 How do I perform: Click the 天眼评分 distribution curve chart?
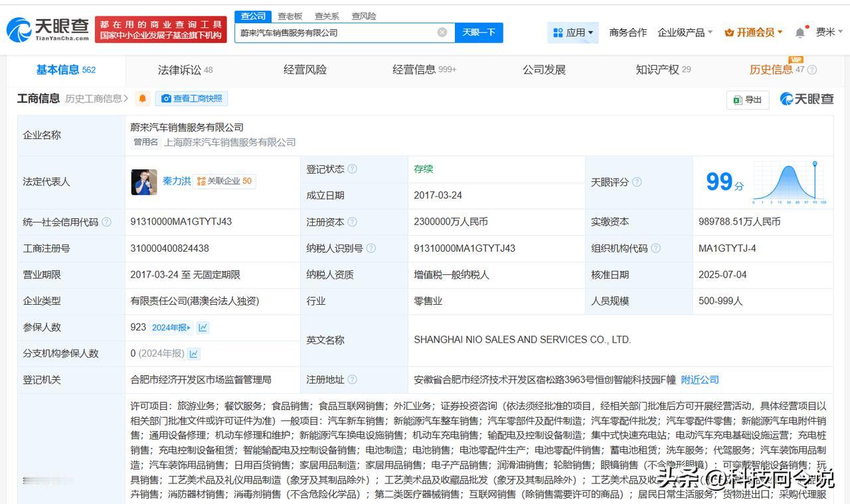tap(789, 182)
